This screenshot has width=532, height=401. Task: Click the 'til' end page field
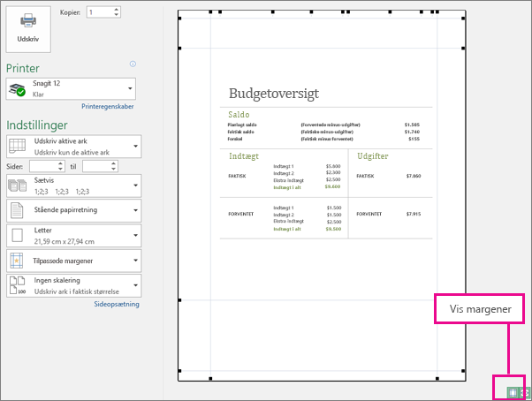pyautogui.click(x=96, y=166)
